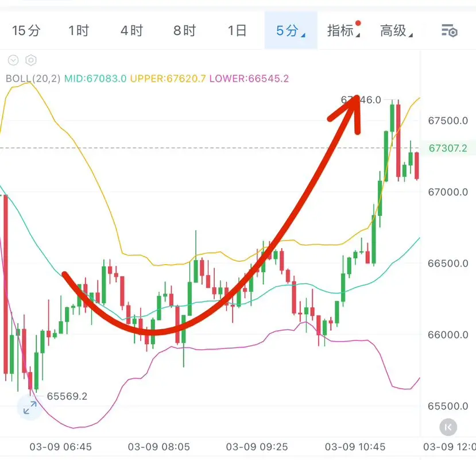Click the 67000.0 price axis label
This screenshot has height=460, width=476.
tap(448, 192)
